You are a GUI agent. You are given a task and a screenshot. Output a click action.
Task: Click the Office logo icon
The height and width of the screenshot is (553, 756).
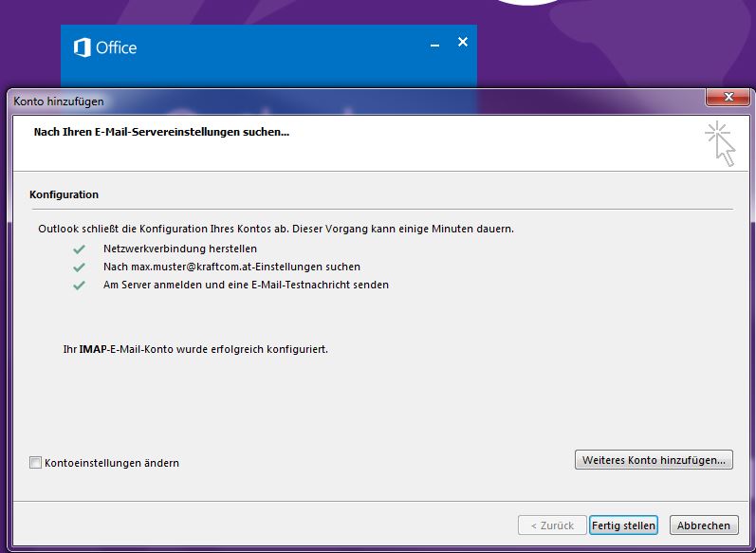pos(83,47)
